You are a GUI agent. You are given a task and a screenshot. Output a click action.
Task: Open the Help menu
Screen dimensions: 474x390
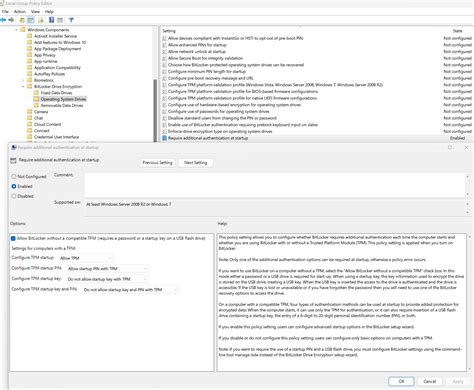[x=49, y=12]
